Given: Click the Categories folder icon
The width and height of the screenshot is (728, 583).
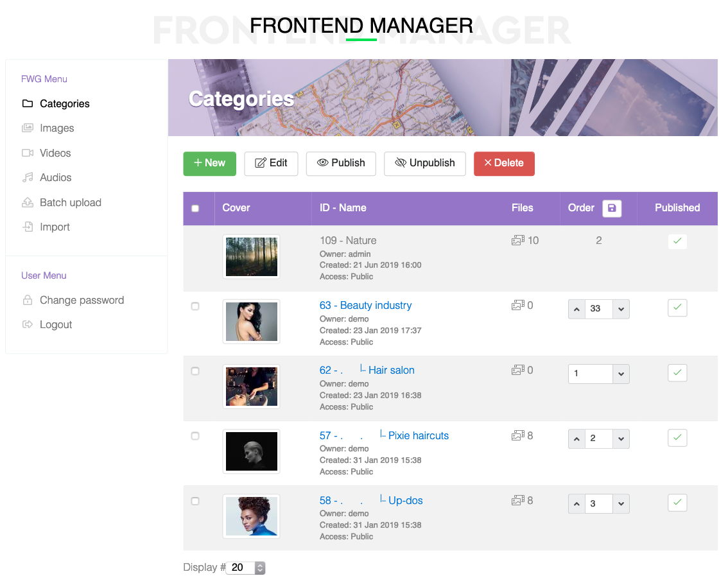Looking at the screenshot, I should tap(26, 103).
